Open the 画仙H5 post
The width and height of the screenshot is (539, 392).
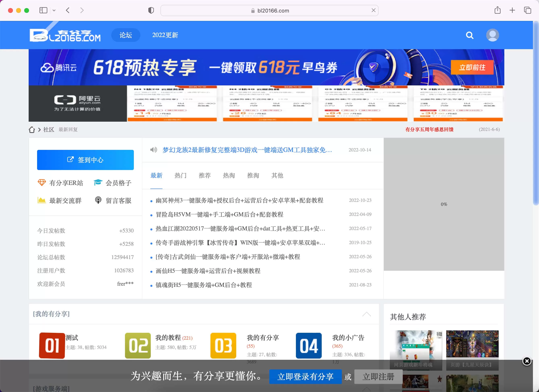tap(208, 271)
